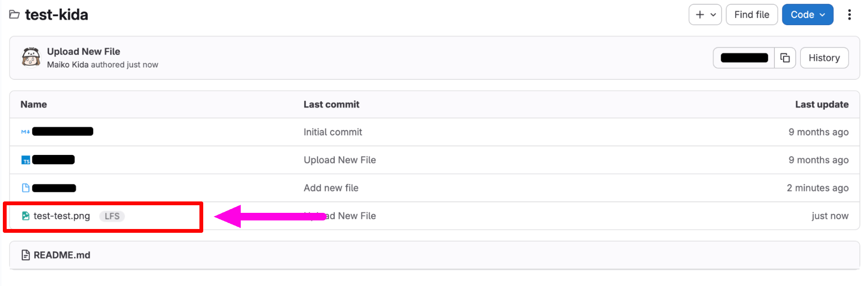Click the redacted commit SHA label
The height and width of the screenshot is (286, 868).
(744, 58)
